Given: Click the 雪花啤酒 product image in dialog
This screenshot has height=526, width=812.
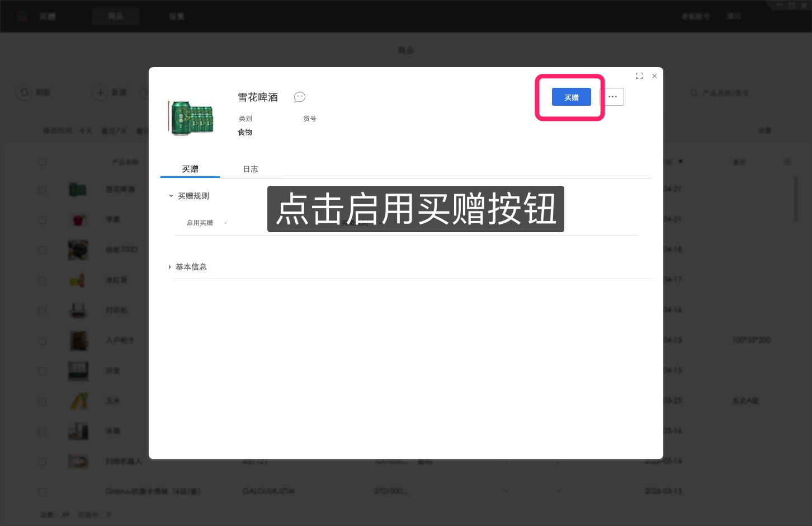Looking at the screenshot, I should pyautogui.click(x=191, y=118).
